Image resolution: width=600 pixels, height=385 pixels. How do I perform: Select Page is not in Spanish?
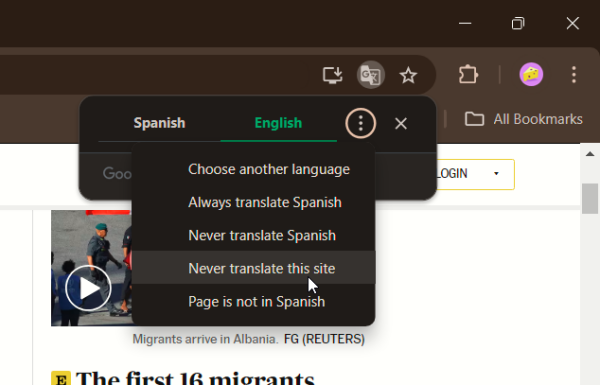(254, 302)
